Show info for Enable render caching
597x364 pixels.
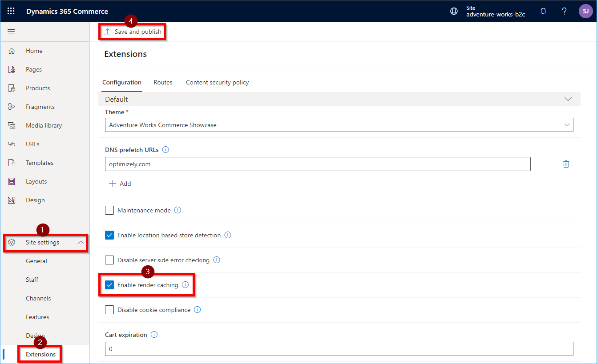[x=186, y=285]
